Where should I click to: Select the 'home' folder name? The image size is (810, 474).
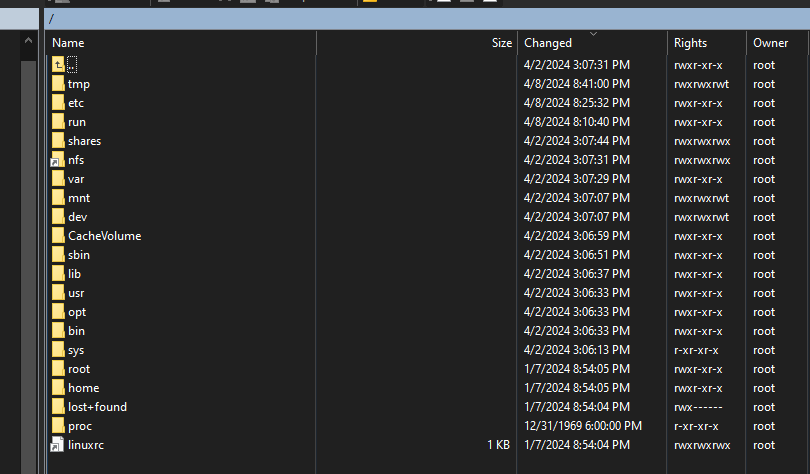(84, 388)
